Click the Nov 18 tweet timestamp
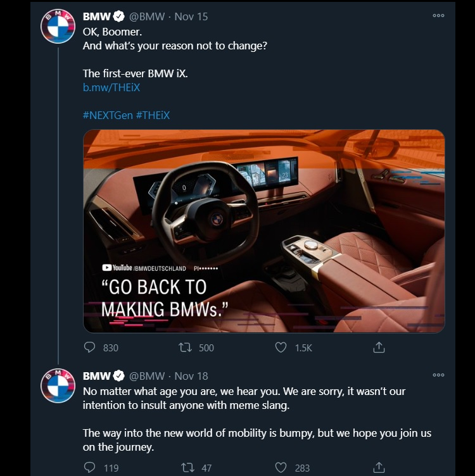This screenshot has height=476, width=475. [x=191, y=376]
